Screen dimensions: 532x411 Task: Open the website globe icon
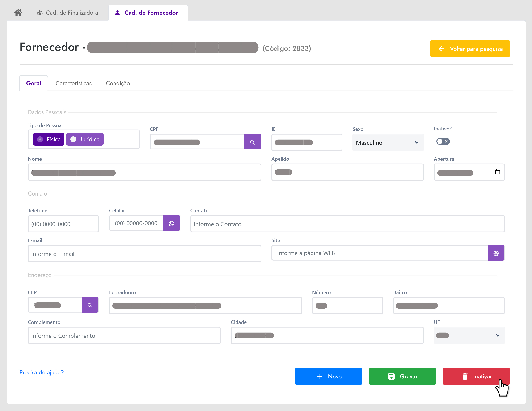coord(496,253)
